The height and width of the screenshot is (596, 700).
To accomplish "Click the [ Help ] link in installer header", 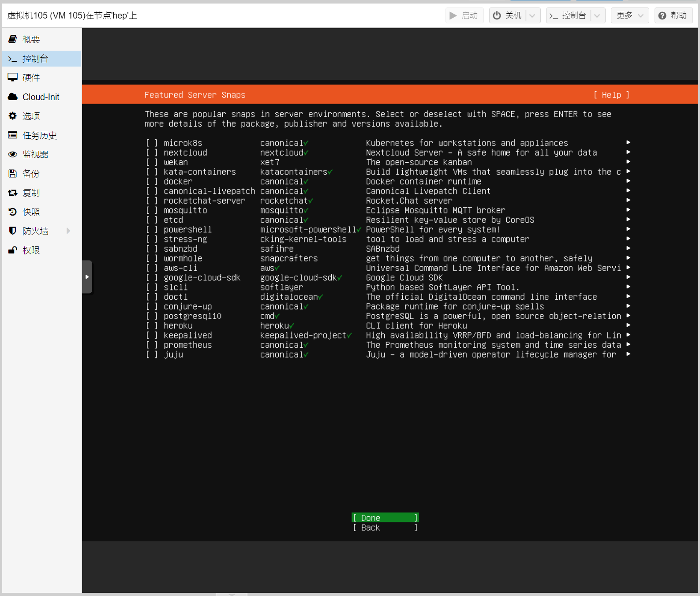I will 611,95.
